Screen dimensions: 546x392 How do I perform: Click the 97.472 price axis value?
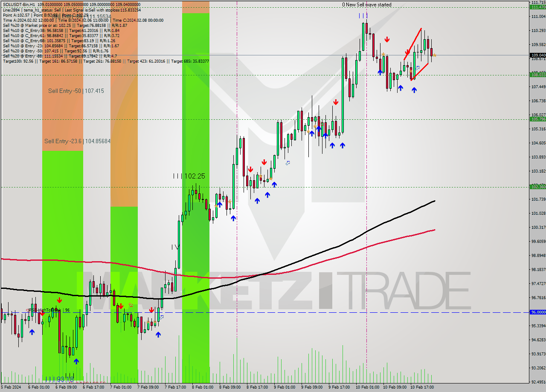[x=538, y=283]
